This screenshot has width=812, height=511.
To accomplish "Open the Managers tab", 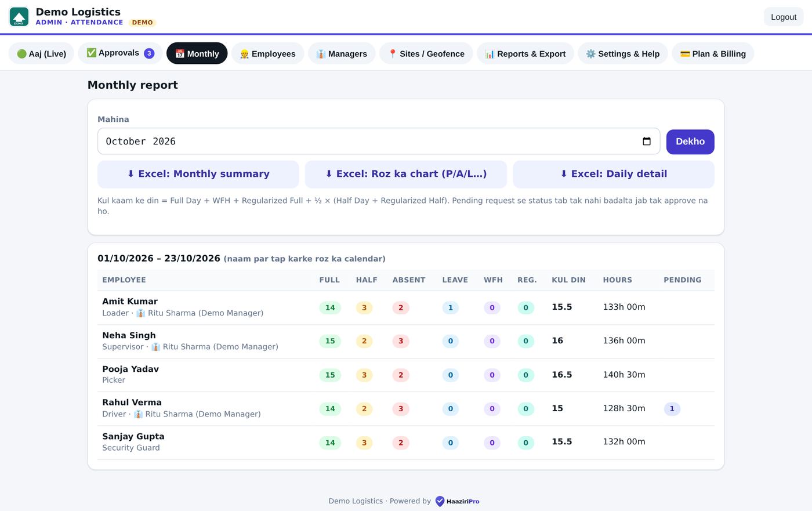I will (x=342, y=53).
